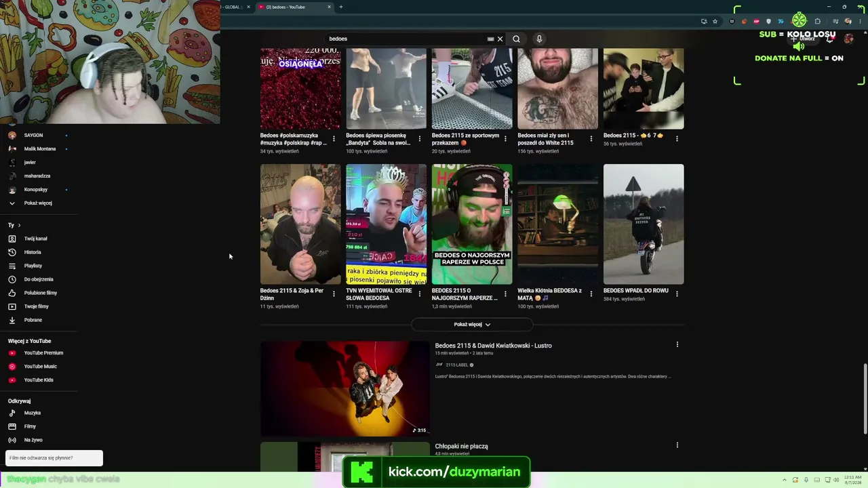The height and width of the screenshot is (488, 868).
Task: Open options for Bedoes 2115 ze sportowym przekazem short
Action: (x=505, y=138)
